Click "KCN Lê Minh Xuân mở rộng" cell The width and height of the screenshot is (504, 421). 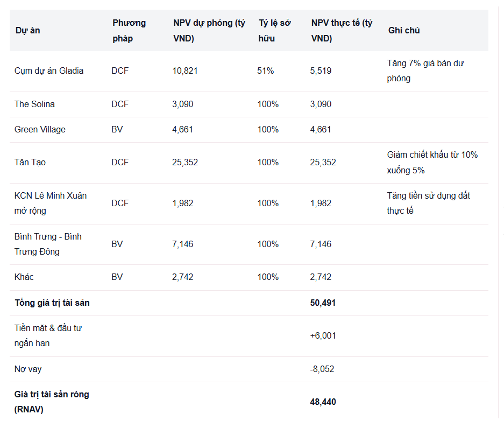click(x=51, y=204)
